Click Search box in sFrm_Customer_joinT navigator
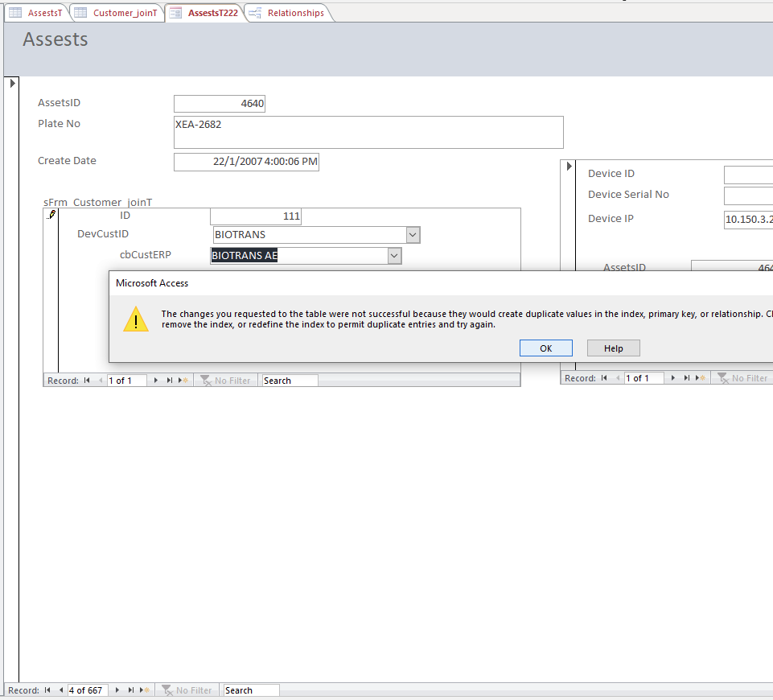Viewport: 773px width, 700px height. pyautogui.click(x=290, y=380)
